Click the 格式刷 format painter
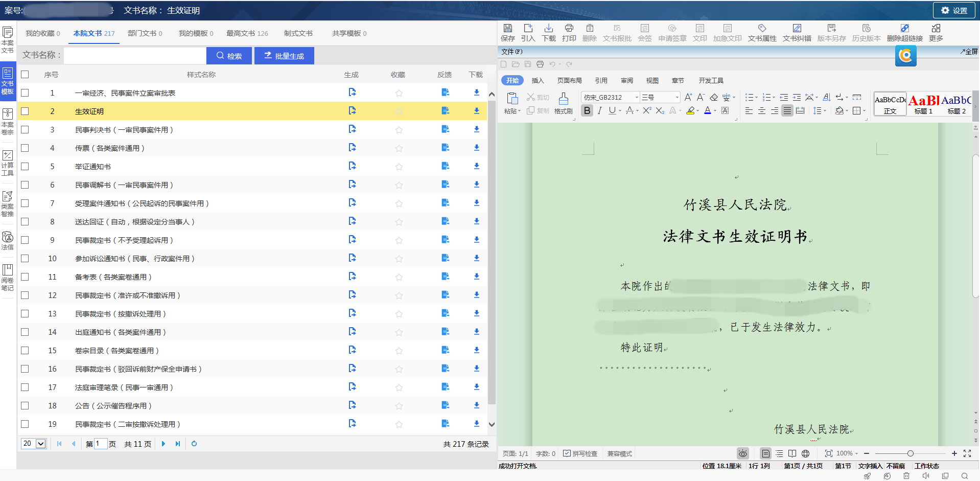Viewport: 980px width, 481px height. 563,103
